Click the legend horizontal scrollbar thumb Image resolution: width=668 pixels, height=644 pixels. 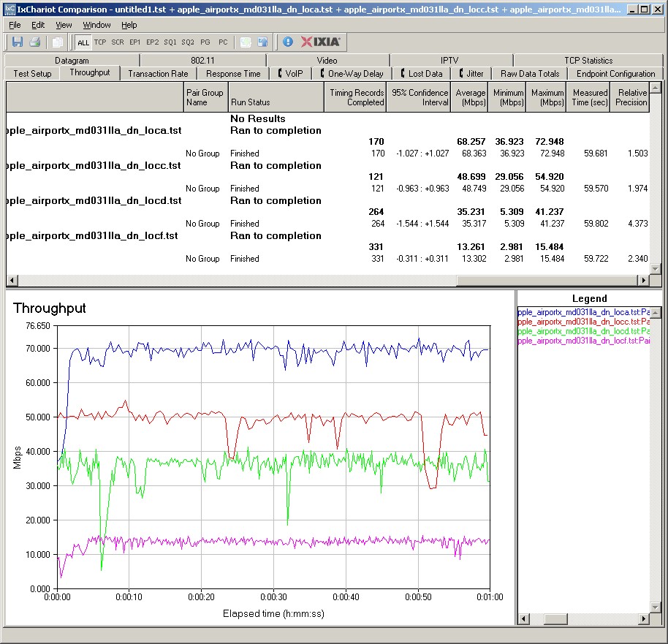coord(555,619)
